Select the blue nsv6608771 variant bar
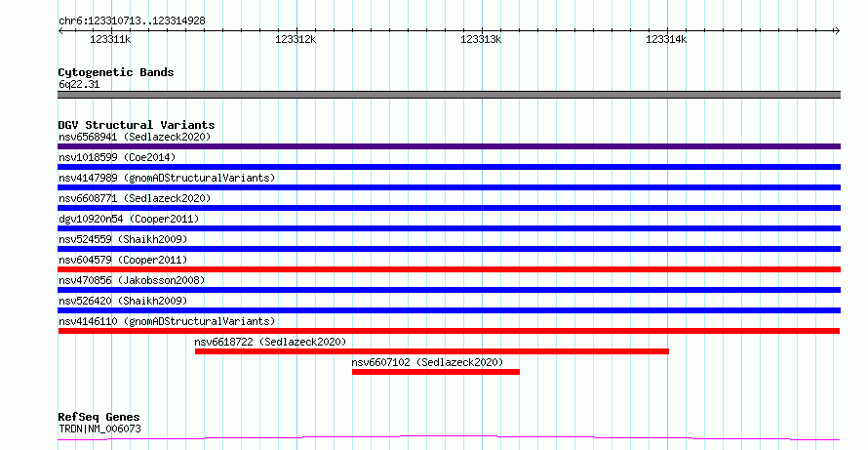This screenshot has height=450, width=868. [449, 208]
